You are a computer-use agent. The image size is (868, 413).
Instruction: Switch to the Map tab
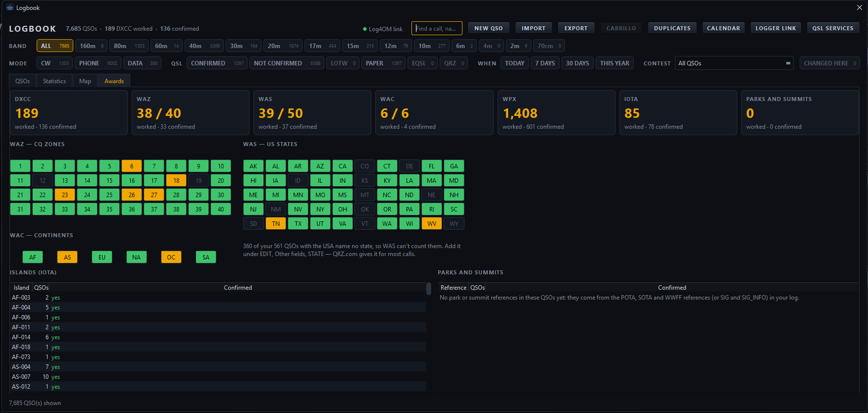coord(85,81)
